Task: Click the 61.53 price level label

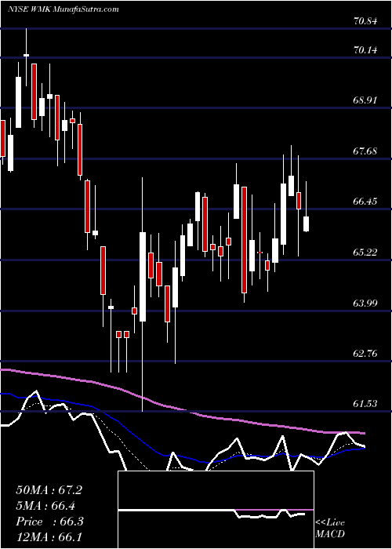Action: (365, 404)
